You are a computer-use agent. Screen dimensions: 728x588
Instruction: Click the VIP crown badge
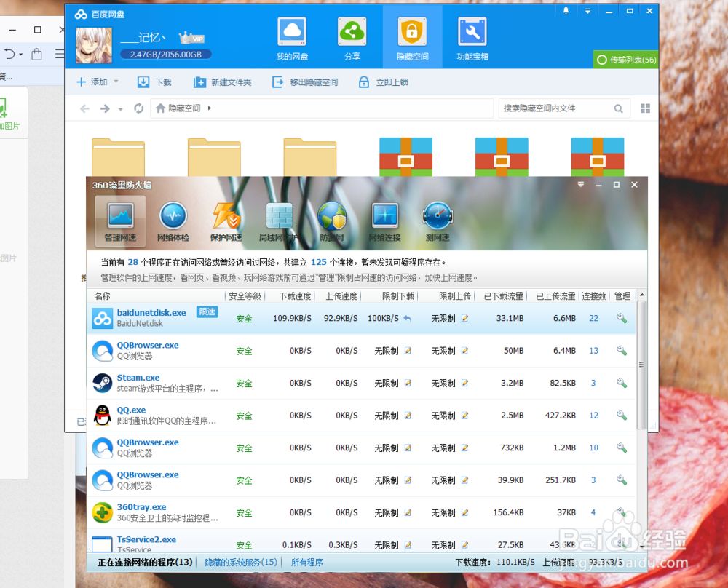(191, 38)
